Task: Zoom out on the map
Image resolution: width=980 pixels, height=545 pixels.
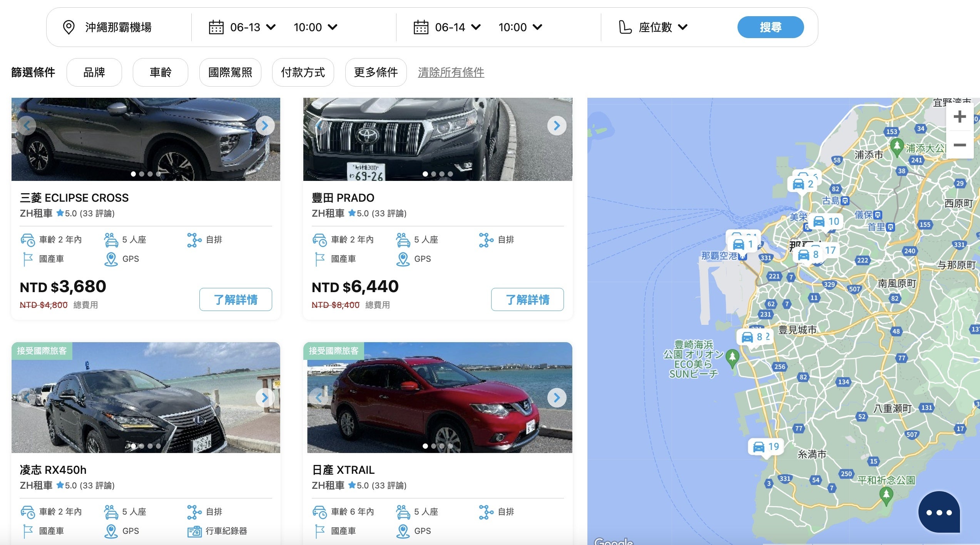Action: click(959, 145)
